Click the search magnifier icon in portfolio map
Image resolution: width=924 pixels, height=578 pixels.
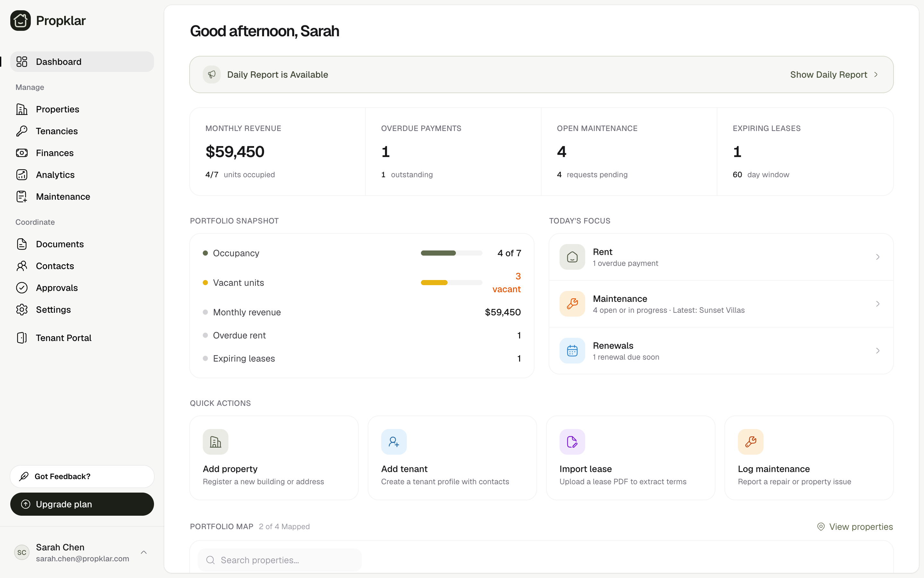pos(210,560)
